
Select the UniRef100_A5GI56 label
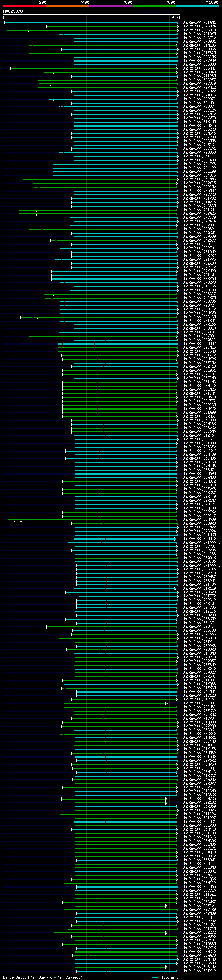(x=199, y=57)
